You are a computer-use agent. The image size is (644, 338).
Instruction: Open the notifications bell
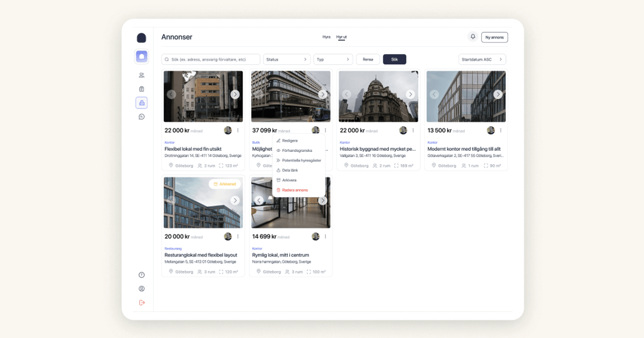tap(473, 37)
